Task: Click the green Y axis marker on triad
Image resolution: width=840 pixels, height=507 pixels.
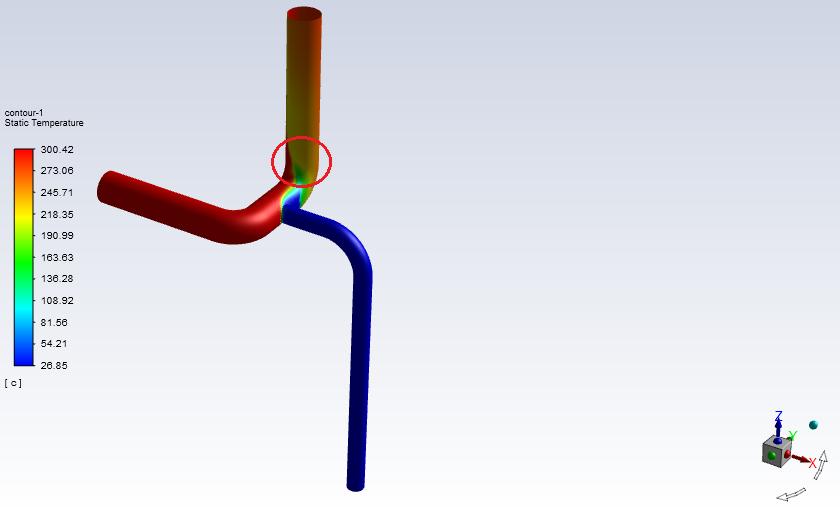Action: point(793,435)
